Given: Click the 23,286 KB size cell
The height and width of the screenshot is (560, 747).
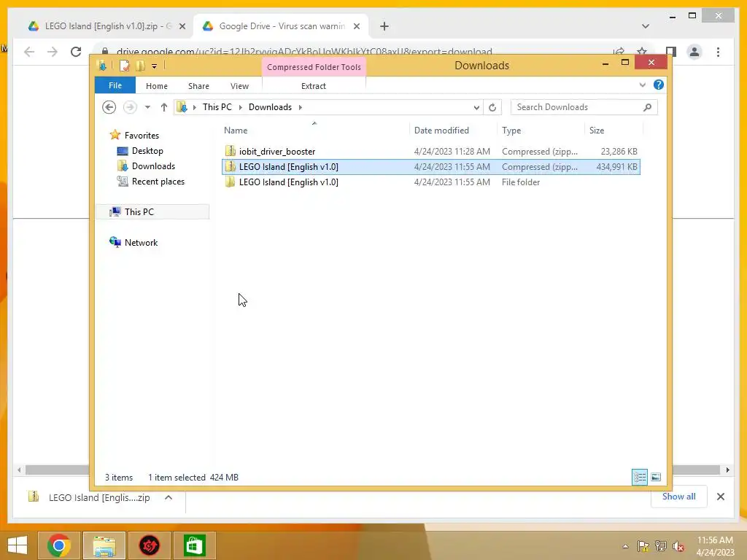Looking at the screenshot, I should pos(619,152).
